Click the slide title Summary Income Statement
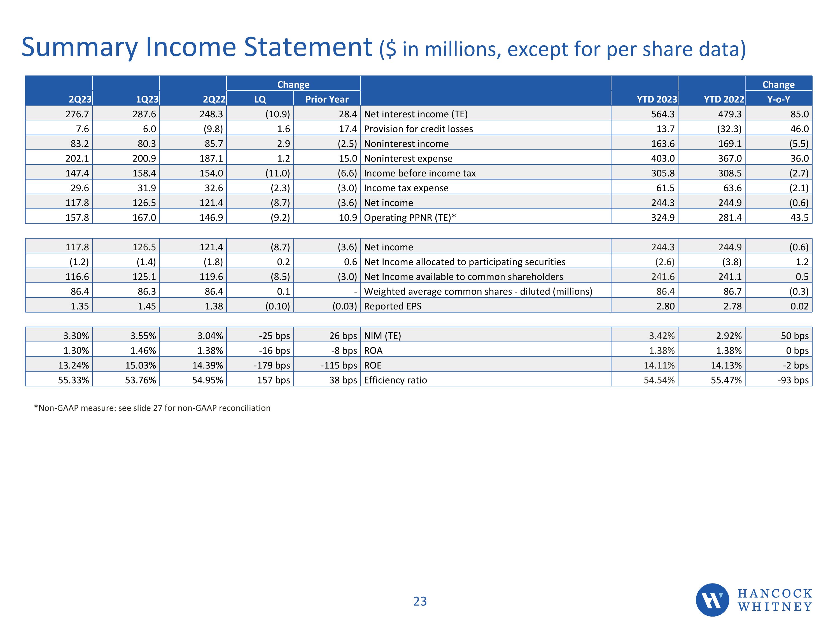The width and height of the screenshot is (840, 630). [197, 48]
